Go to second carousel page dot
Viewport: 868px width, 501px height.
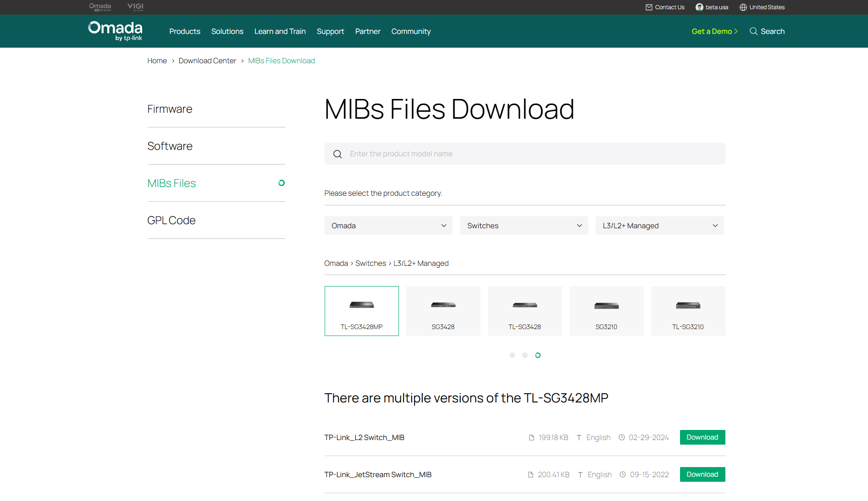525,355
